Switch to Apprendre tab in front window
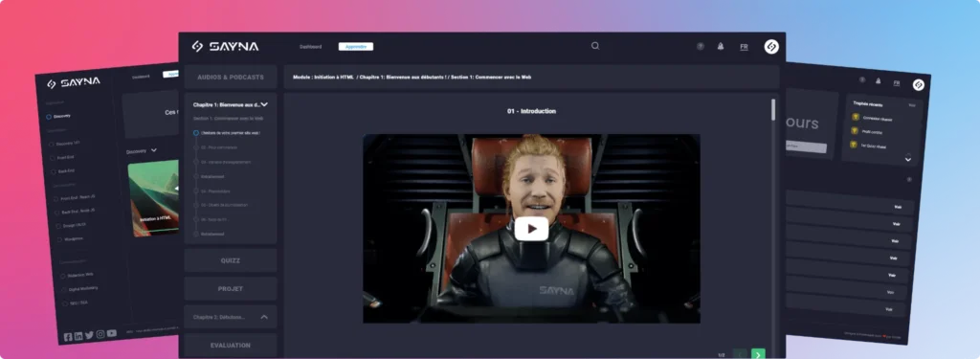Screen dimensions: 980x359 [356, 47]
